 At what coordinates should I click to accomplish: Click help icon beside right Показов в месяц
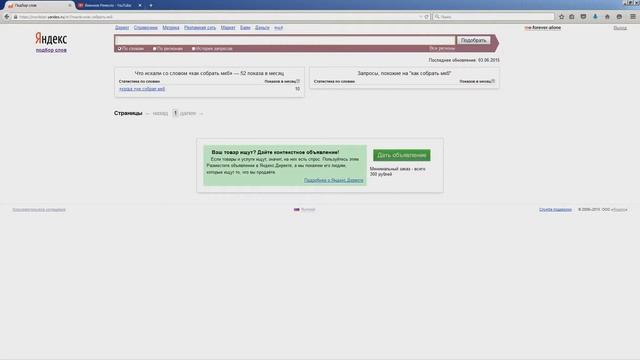pos(493,81)
